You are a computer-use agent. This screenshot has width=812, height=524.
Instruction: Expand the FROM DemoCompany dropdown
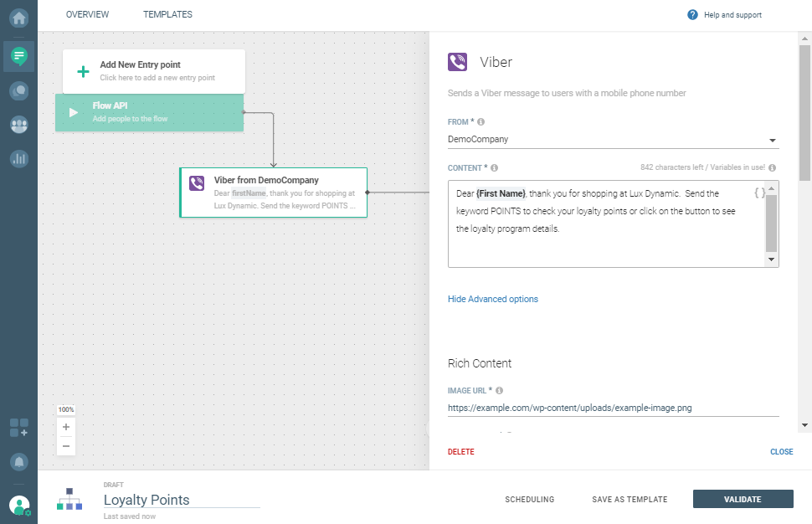pos(773,140)
